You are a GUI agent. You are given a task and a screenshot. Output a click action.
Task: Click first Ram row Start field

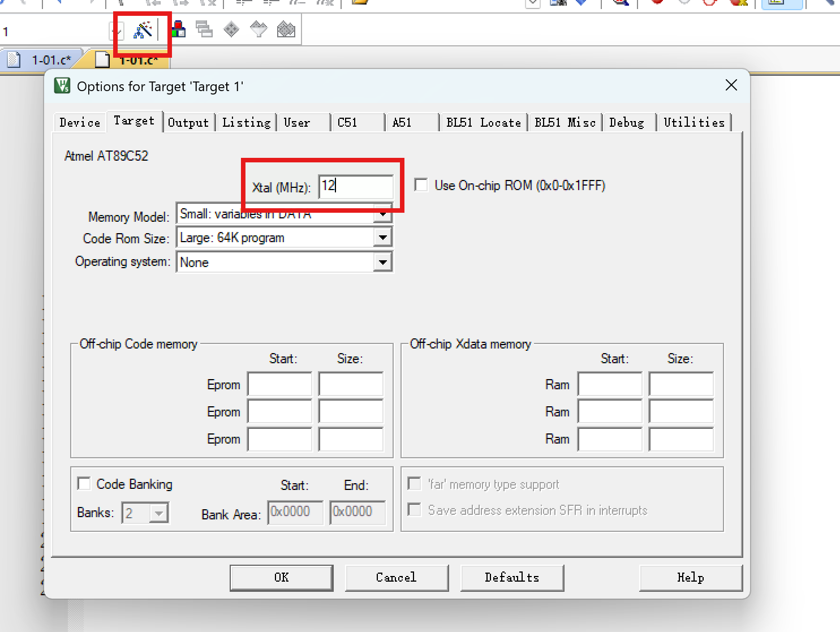[610, 384]
